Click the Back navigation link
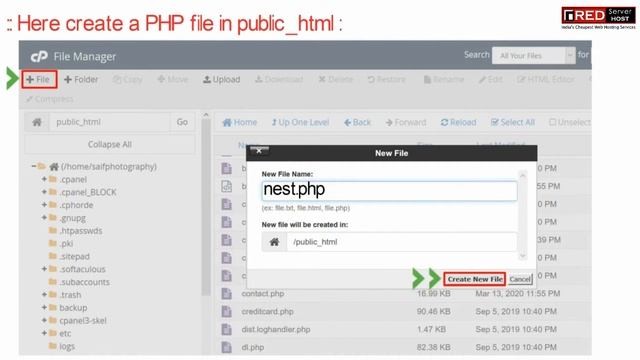640x360 pixels. pos(358,122)
